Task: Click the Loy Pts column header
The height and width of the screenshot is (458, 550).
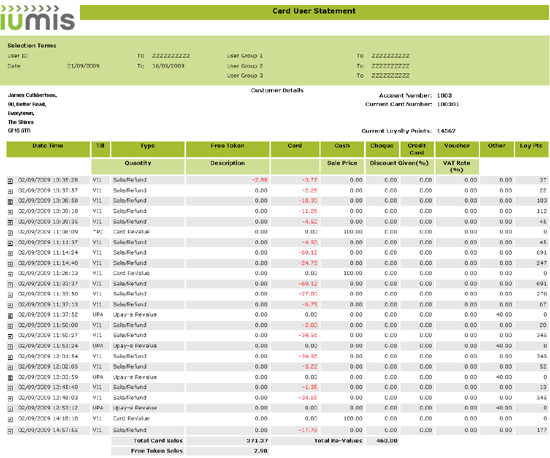Action: point(531,149)
